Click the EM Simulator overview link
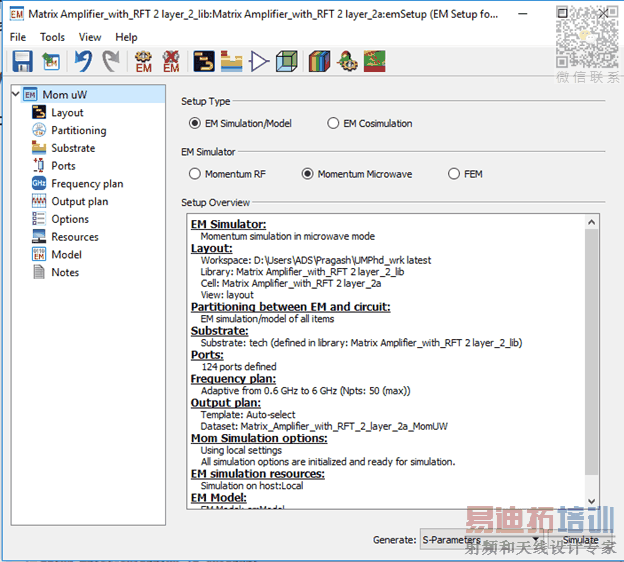624x562 pixels. click(228, 224)
